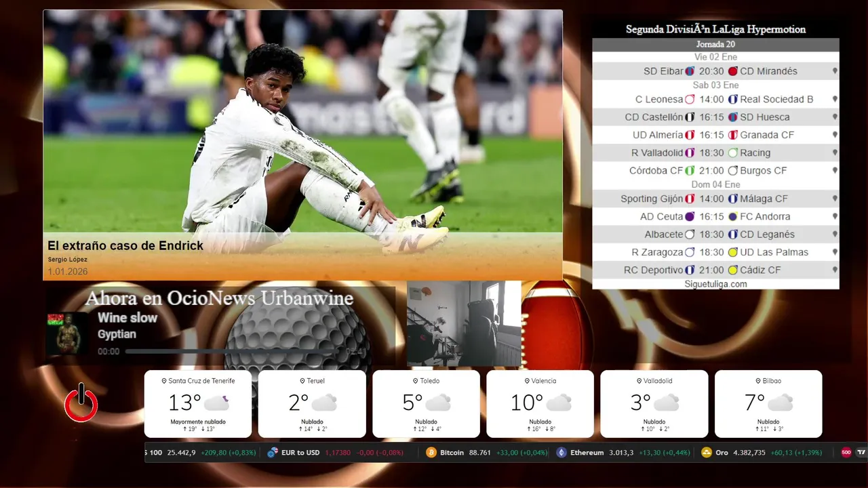Click the Ethereum icon in ticker

(561, 453)
